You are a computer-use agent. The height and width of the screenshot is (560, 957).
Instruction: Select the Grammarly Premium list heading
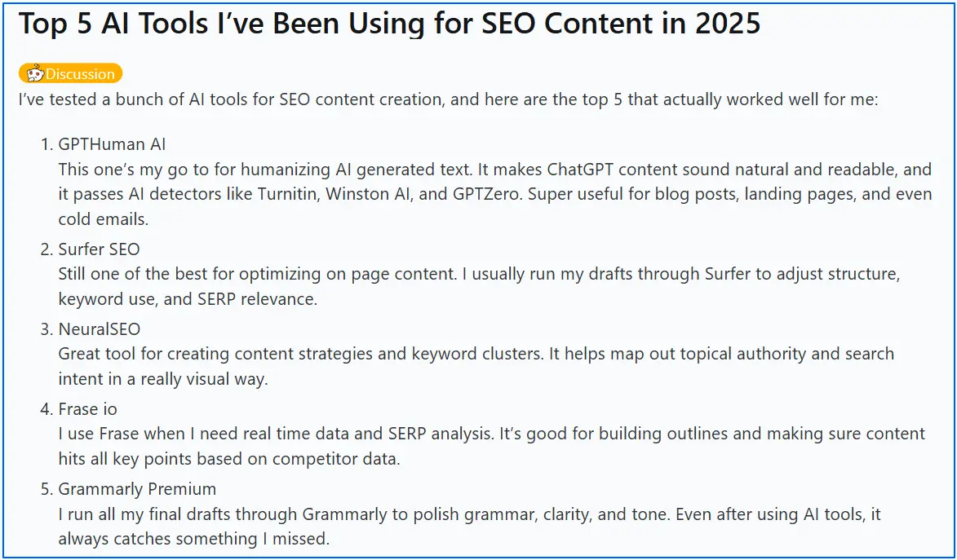[x=137, y=489]
